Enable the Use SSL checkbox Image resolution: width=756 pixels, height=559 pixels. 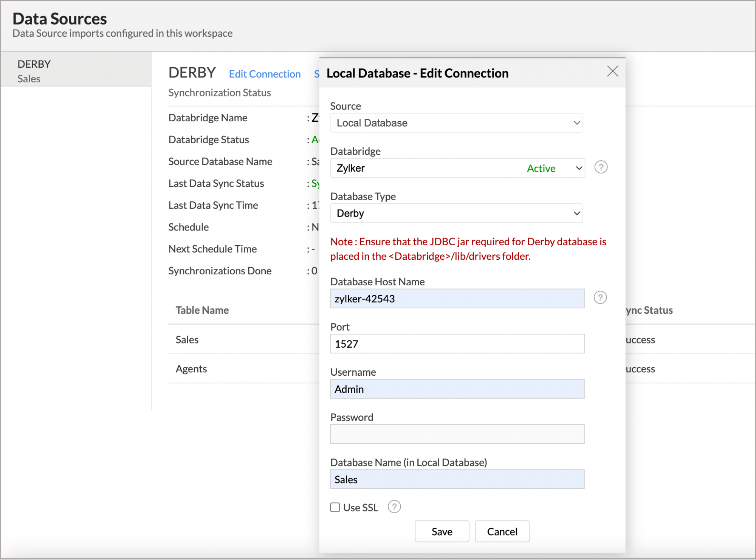[x=335, y=507]
